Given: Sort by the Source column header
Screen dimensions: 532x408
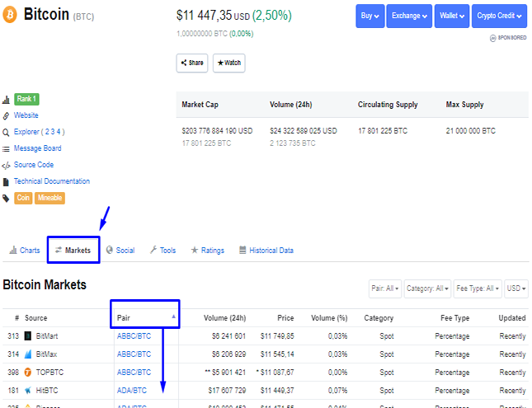Looking at the screenshot, I should point(36,318).
